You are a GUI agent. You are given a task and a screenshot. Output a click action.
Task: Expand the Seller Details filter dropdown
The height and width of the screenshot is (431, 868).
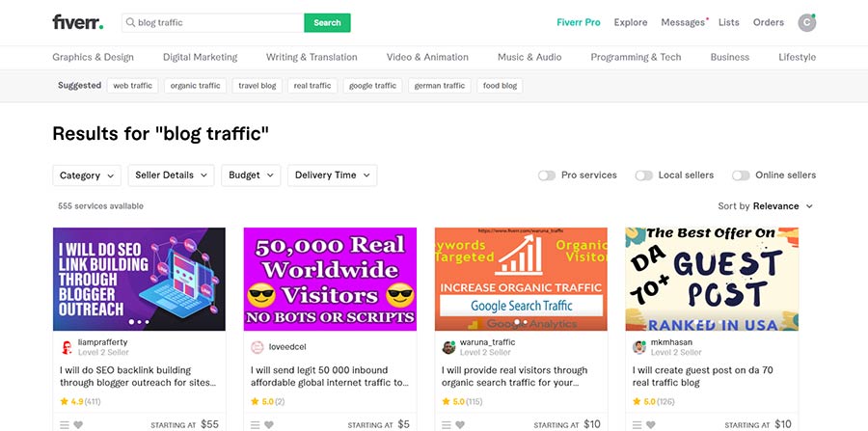171,175
